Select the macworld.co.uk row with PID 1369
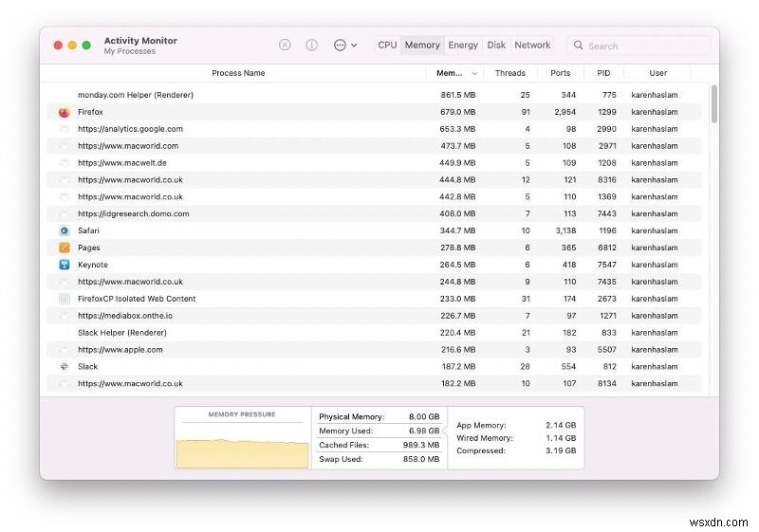Image resolution: width=759 pixels, height=532 pixels. pyautogui.click(x=374, y=196)
